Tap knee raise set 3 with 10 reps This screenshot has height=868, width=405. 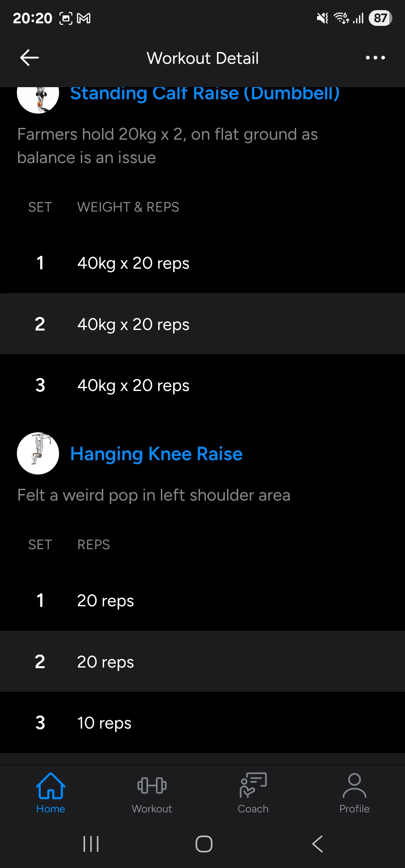point(202,722)
